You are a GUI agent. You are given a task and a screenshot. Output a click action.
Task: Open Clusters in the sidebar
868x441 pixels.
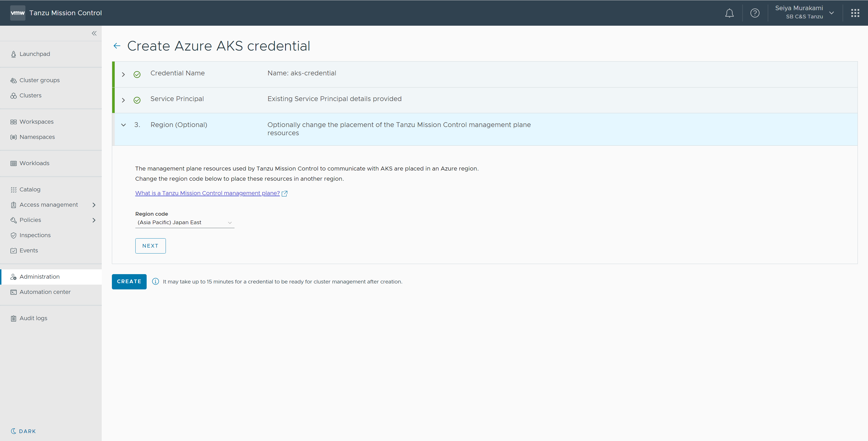click(30, 96)
